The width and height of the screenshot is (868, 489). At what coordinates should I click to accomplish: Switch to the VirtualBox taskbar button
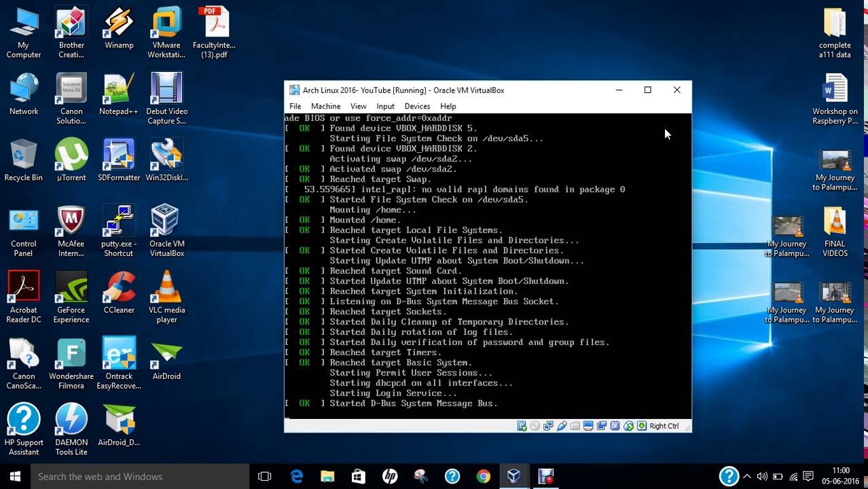[x=514, y=477]
